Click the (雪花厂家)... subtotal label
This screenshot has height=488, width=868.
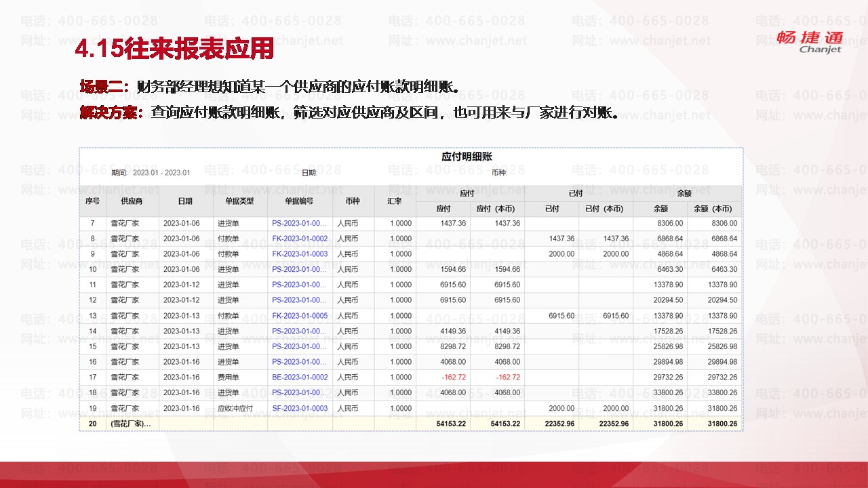tap(130, 424)
